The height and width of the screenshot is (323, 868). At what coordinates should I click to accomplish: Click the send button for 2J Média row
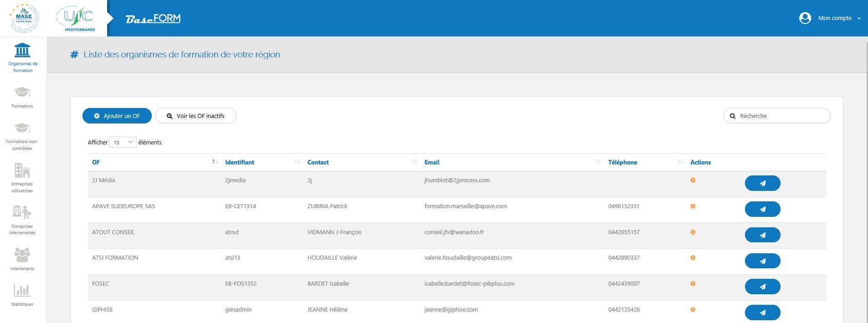tap(762, 183)
